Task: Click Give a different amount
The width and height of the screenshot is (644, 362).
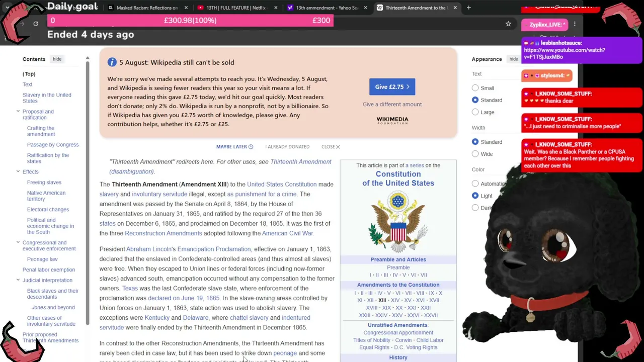Action: [x=392, y=104]
